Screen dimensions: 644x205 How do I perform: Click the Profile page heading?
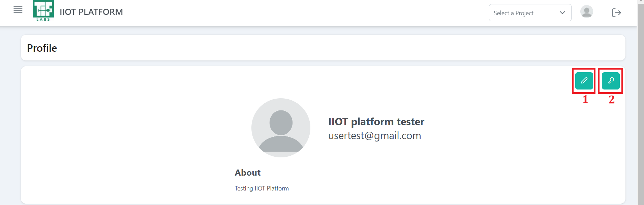[x=42, y=48]
